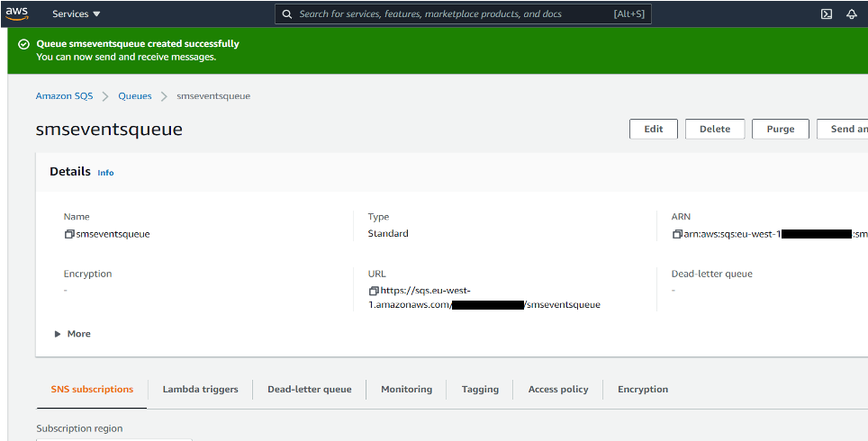Click the Delete queue button
Viewport: 868px width, 441px height.
[715, 129]
